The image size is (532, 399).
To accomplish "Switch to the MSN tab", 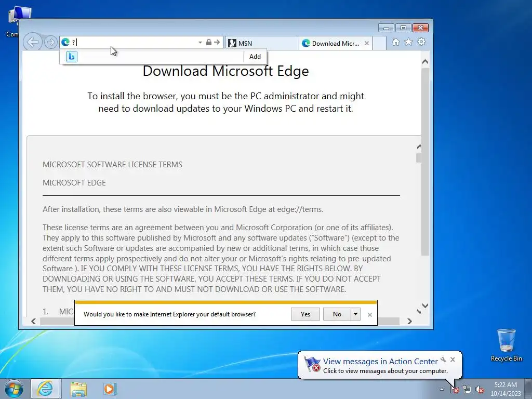I will pyautogui.click(x=262, y=43).
